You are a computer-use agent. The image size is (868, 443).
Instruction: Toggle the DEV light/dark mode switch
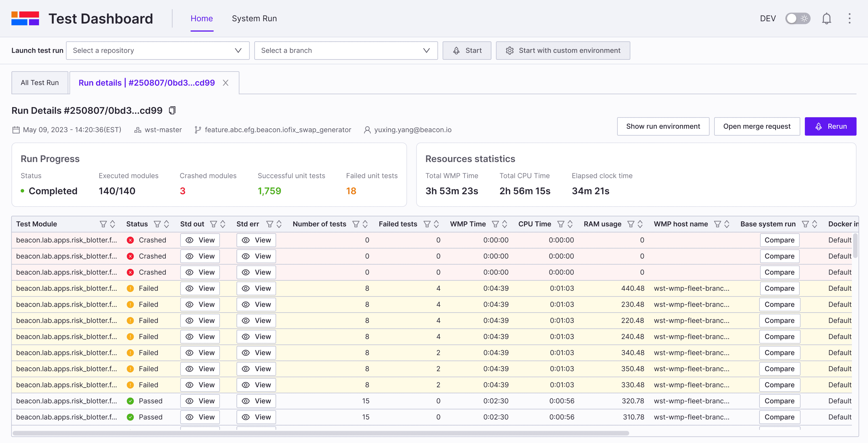point(798,18)
